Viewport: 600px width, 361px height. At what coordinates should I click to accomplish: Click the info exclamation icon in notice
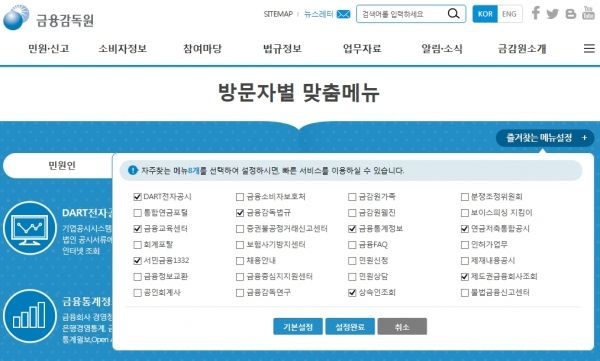[x=132, y=170]
